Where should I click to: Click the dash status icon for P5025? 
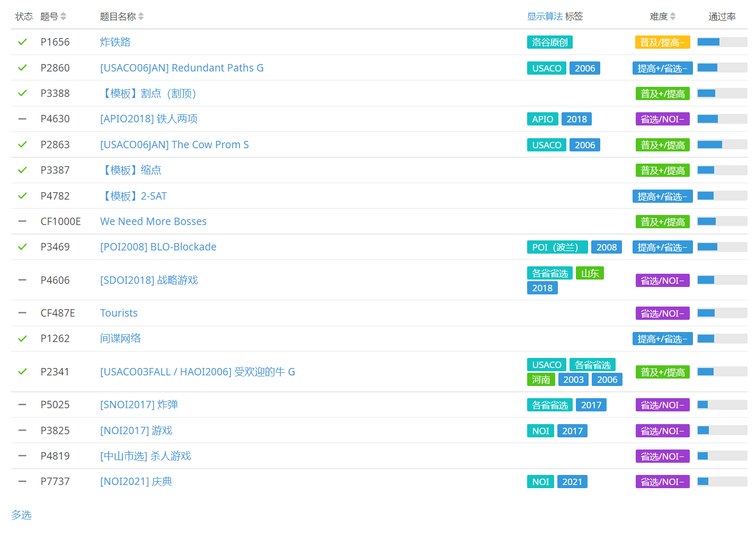click(22, 405)
